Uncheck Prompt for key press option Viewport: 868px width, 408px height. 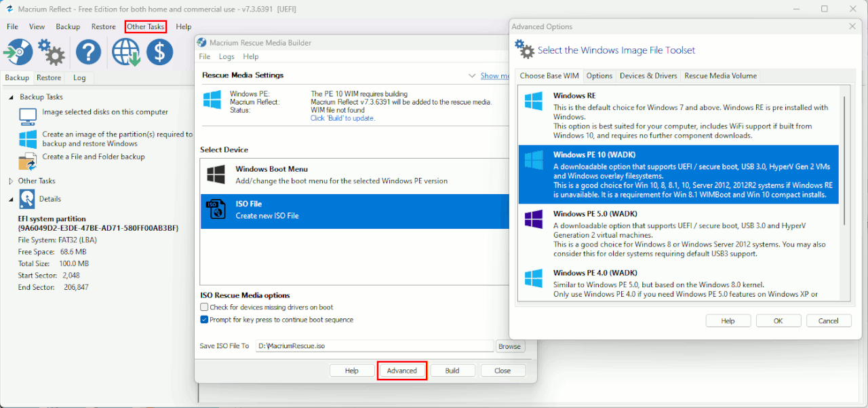(204, 320)
